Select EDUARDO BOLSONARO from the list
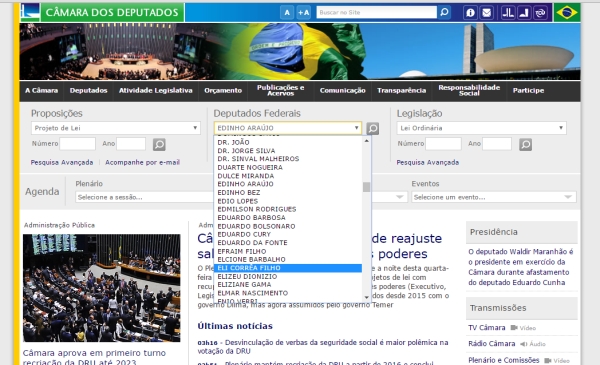Viewport: 600px width, 365px height. click(256, 226)
